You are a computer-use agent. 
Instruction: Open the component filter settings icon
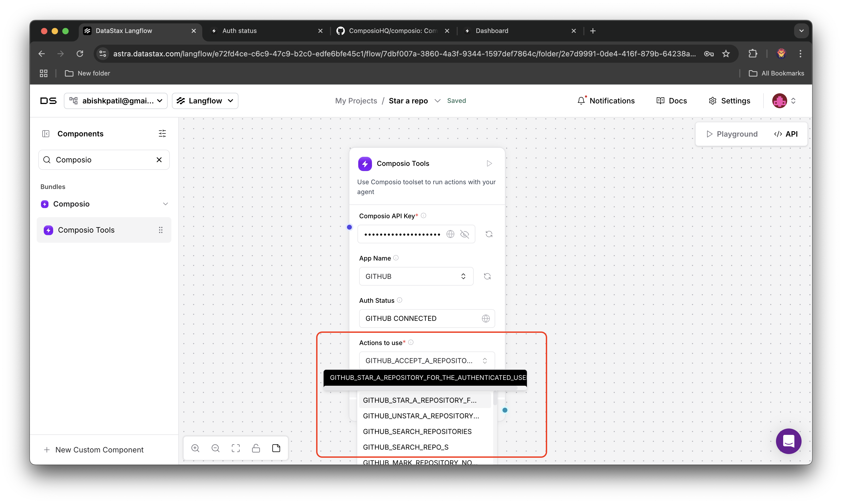162,133
